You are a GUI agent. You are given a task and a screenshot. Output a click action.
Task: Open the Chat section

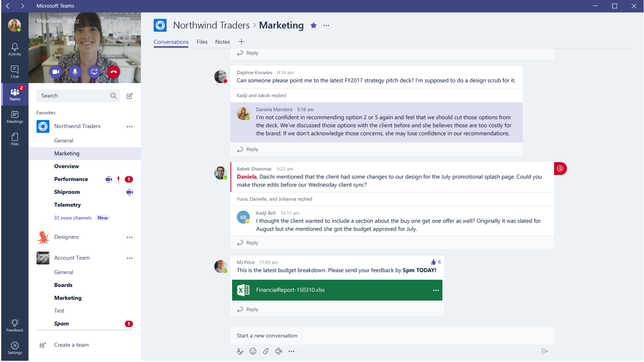(x=14, y=72)
